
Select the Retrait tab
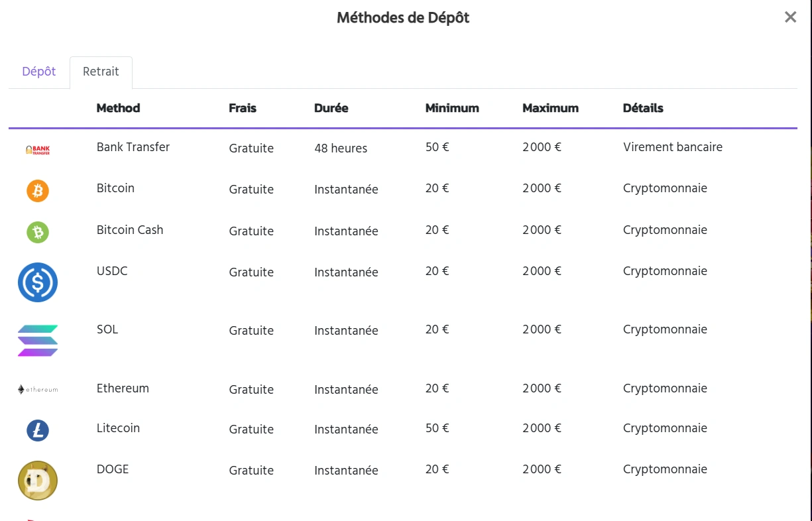pyautogui.click(x=101, y=72)
